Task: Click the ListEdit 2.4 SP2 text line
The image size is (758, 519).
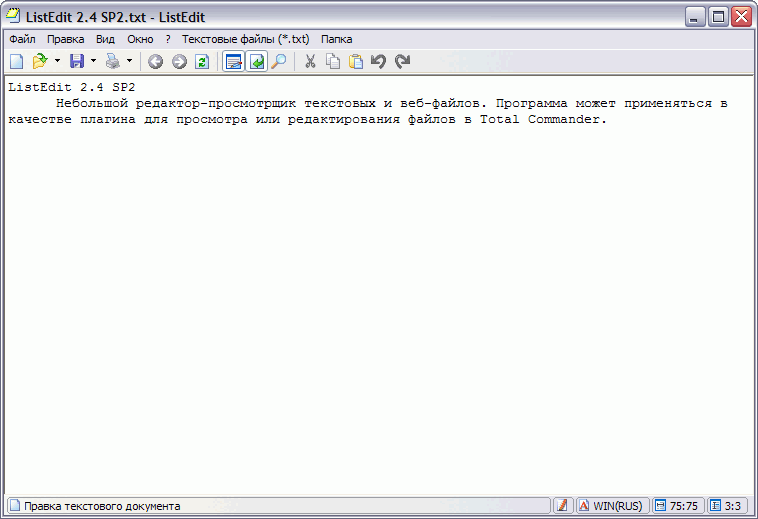Action: (x=72, y=87)
